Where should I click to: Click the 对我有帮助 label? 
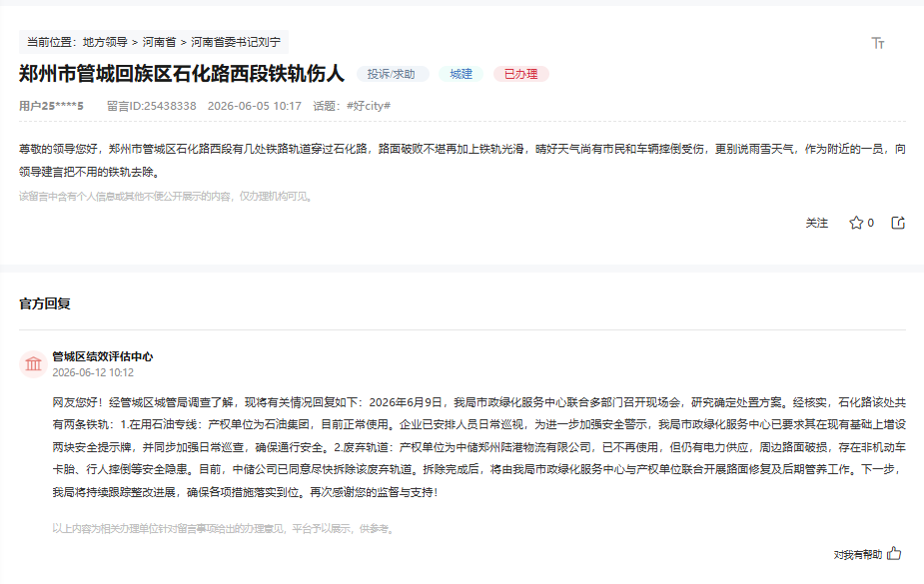pos(857,555)
